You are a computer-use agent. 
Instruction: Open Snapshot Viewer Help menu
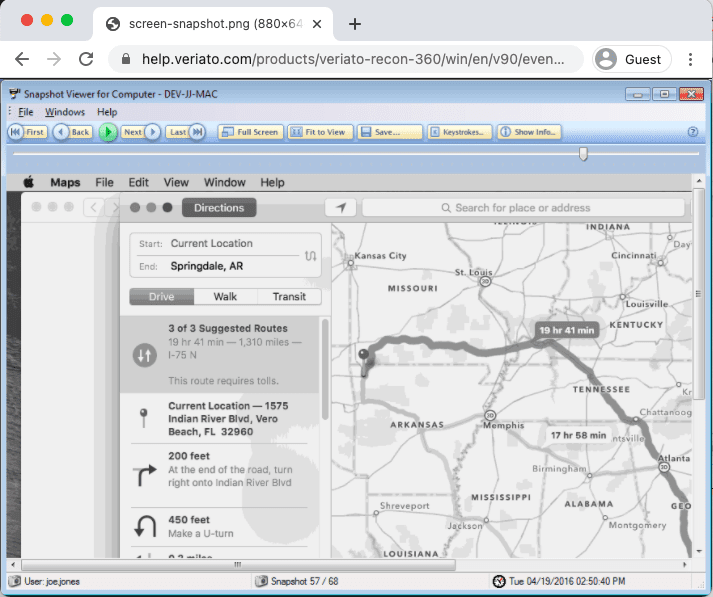point(107,112)
